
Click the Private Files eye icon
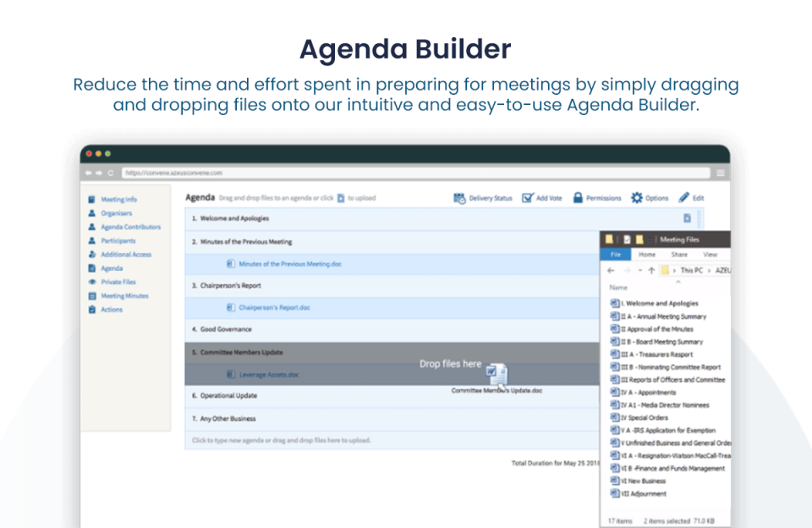(93, 282)
